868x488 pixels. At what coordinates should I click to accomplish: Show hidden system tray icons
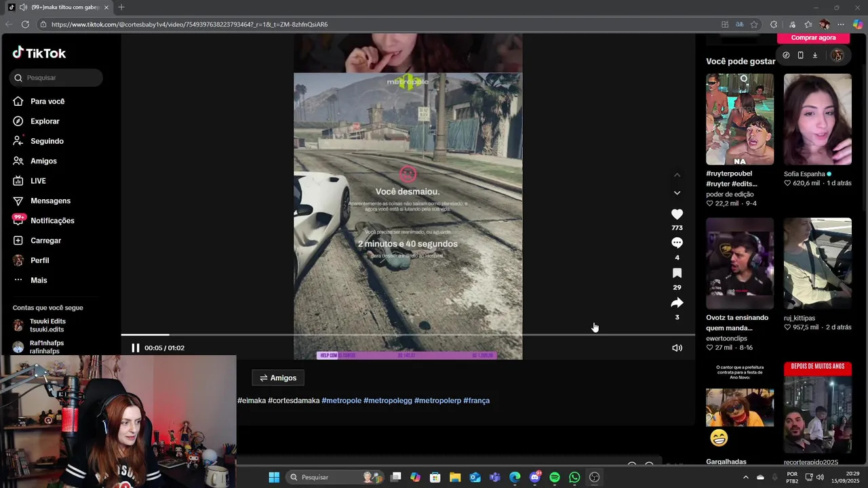coord(746,477)
